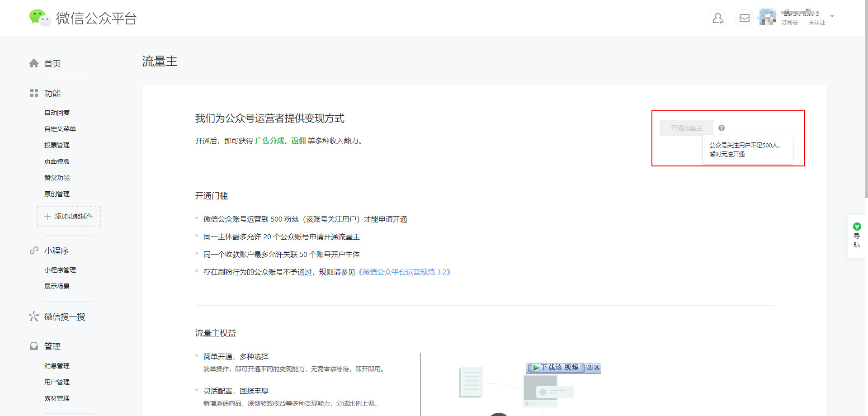The width and height of the screenshot is (868, 416).
Task: Click the 开通门槛 heading
Action: point(212,196)
